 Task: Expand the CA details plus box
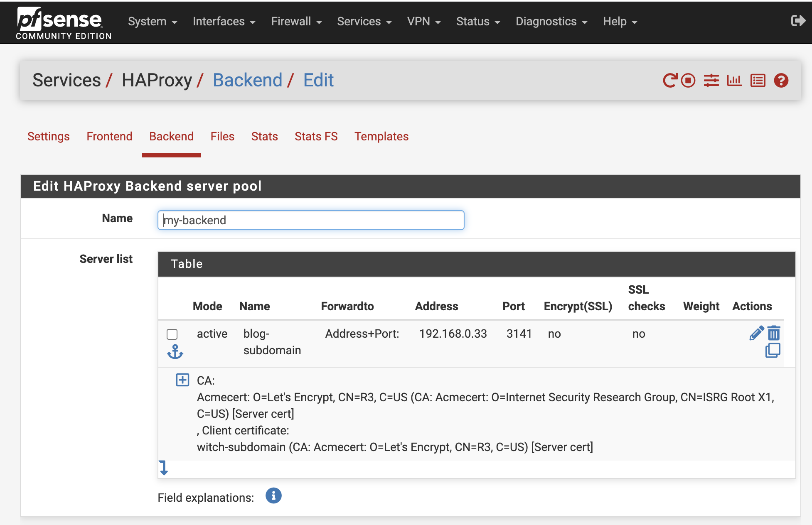tap(182, 380)
